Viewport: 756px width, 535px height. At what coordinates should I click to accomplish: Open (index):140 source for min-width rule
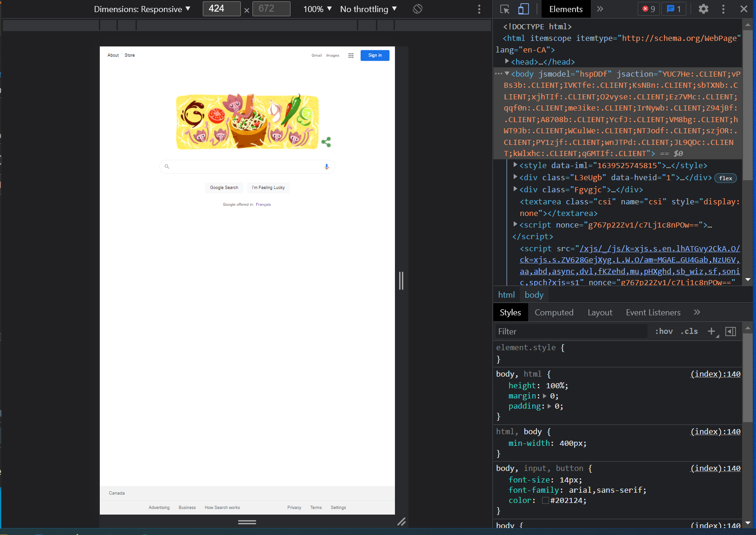coord(716,432)
